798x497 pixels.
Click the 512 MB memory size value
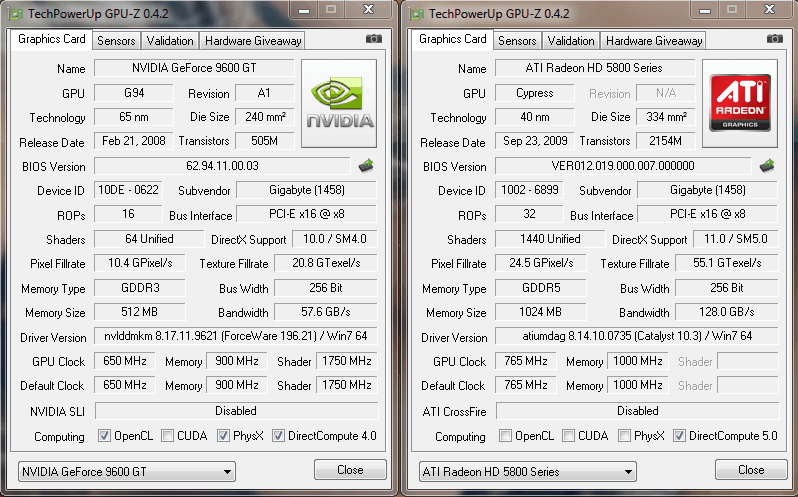pos(140,312)
